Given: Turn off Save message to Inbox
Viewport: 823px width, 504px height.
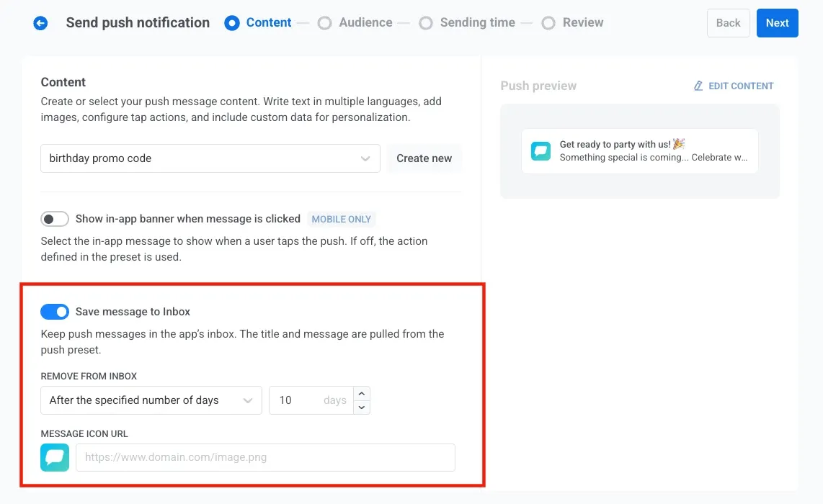Looking at the screenshot, I should click(x=55, y=311).
